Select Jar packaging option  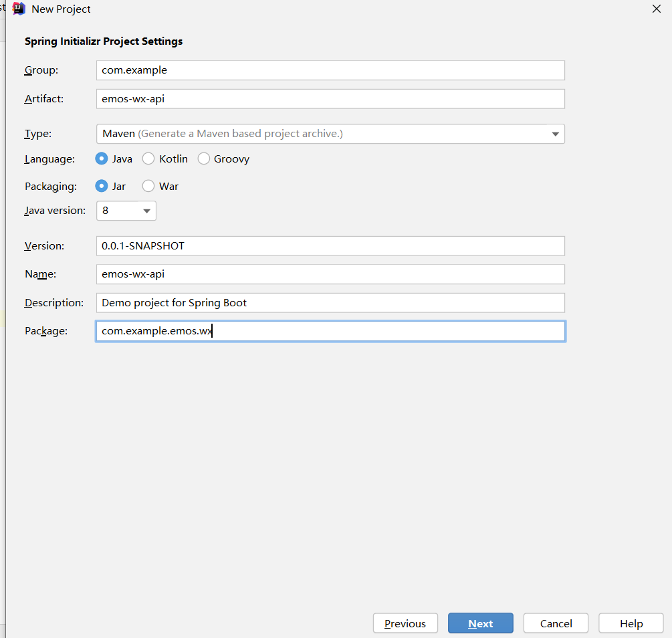pos(102,186)
